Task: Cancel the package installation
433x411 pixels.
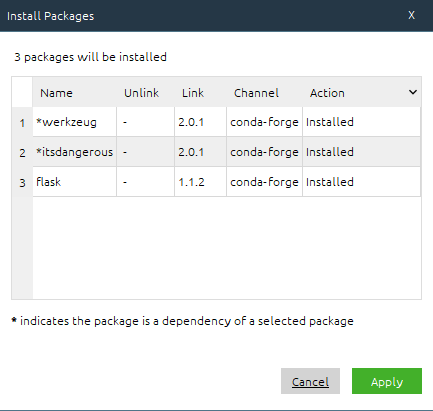Action: [x=310, y=381]
